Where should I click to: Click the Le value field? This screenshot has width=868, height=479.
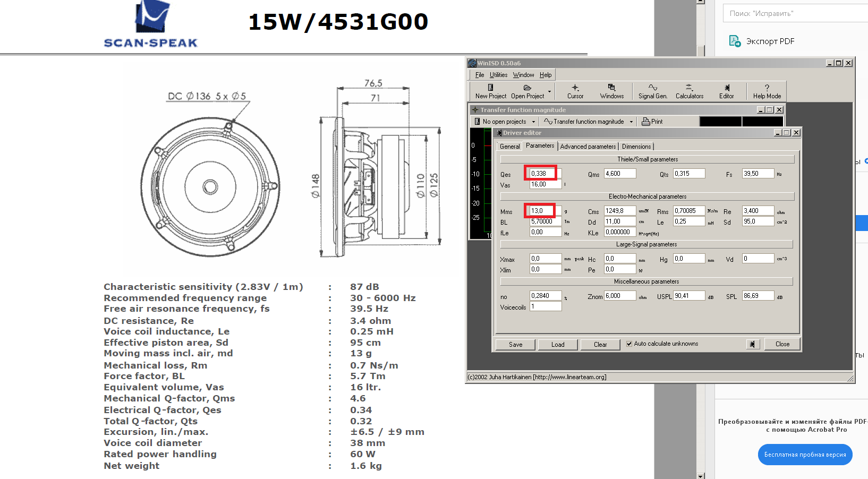689,221
